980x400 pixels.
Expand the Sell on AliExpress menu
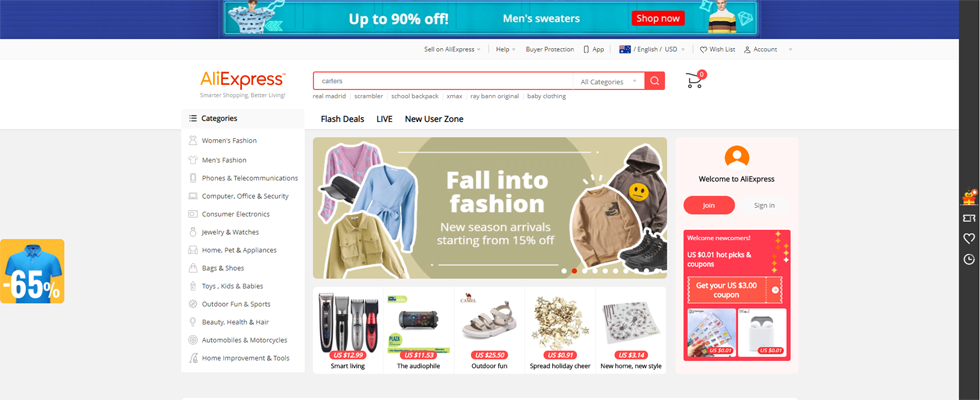pyautogui.click(x=452, y=49)
